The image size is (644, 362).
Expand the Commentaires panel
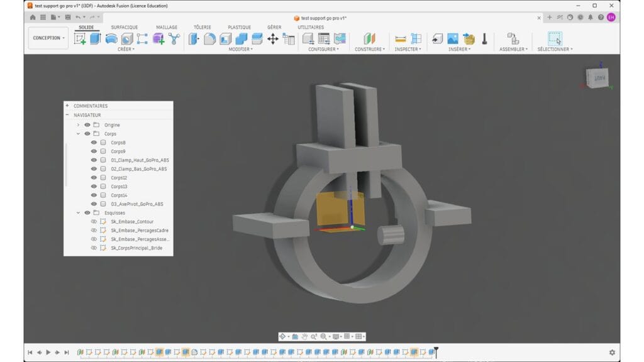pyautogui.click(x=67, y=106)
